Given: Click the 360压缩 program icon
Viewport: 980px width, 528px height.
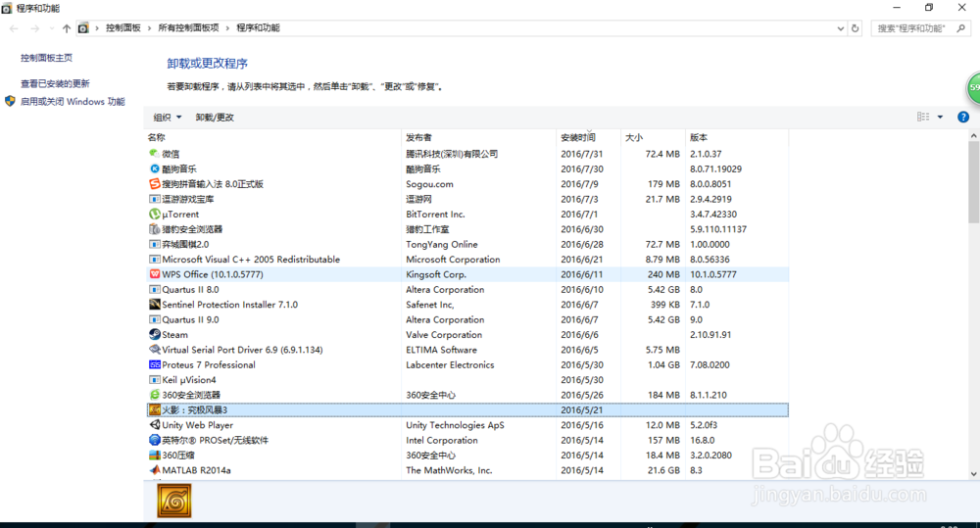Looking at the screenshot, I should click(x=155, y=455).
